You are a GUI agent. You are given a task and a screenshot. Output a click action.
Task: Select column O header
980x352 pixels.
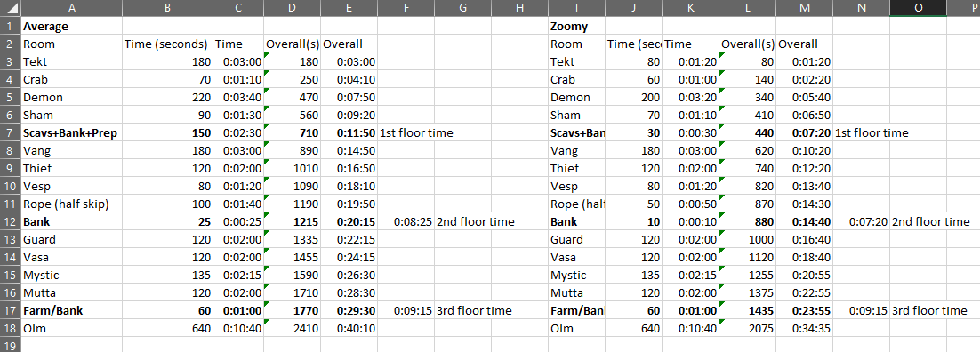[918, 8]
